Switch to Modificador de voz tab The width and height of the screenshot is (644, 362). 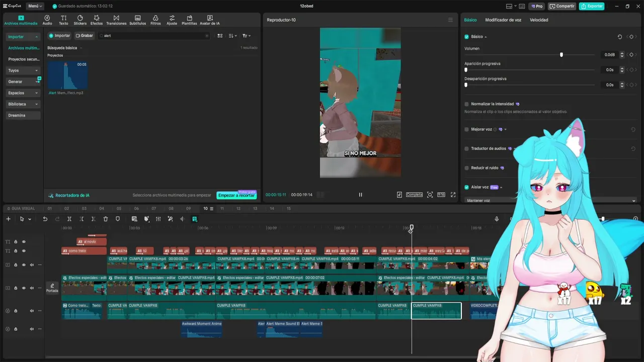pos(503,20)
